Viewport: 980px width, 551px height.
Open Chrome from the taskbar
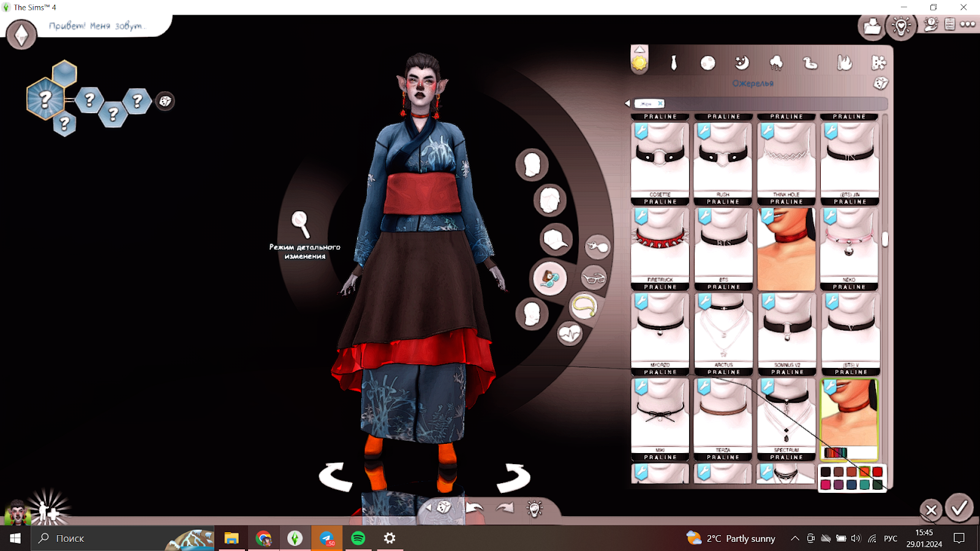(x=263, y=538)
